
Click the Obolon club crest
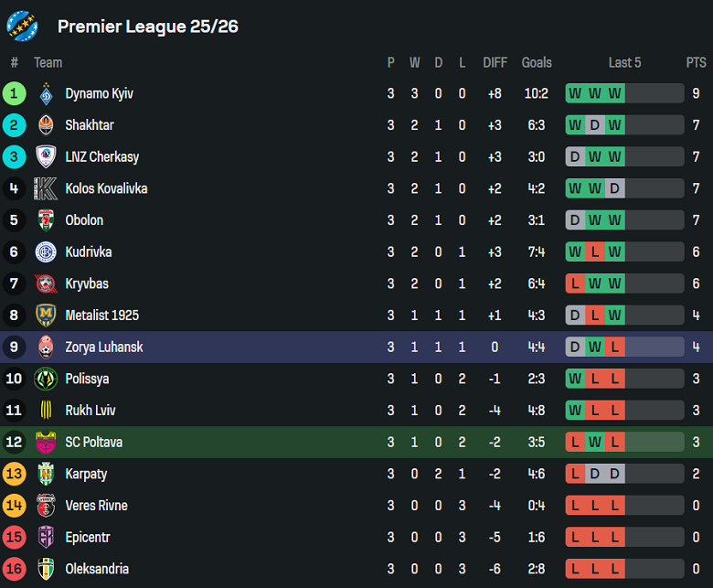coord(46,220)
